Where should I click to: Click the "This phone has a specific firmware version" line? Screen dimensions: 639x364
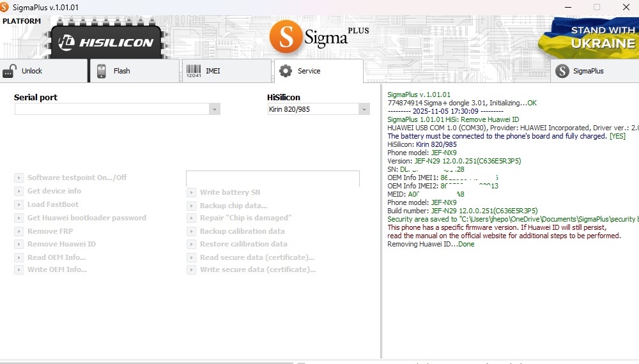pyautogui.click(x=497, y=227)
